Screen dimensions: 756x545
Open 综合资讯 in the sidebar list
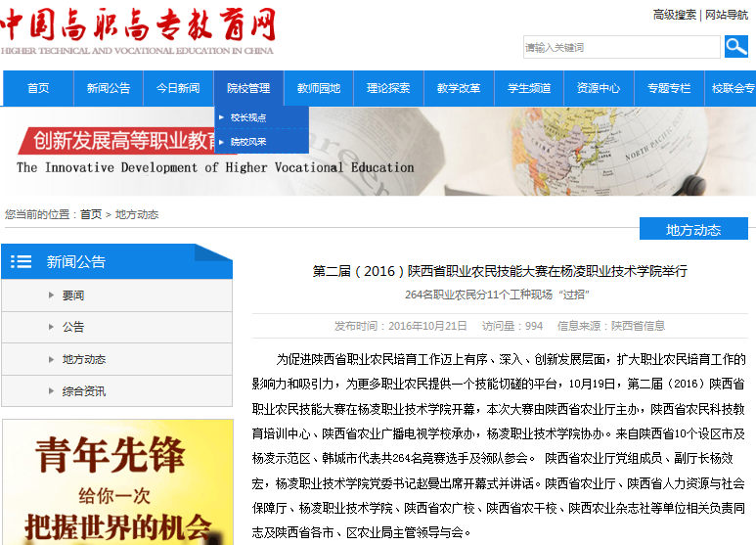[x=84, y=391]
